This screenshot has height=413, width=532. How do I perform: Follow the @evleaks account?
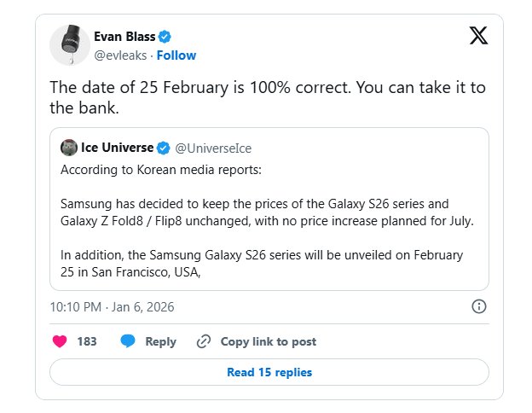coord(176,55)
